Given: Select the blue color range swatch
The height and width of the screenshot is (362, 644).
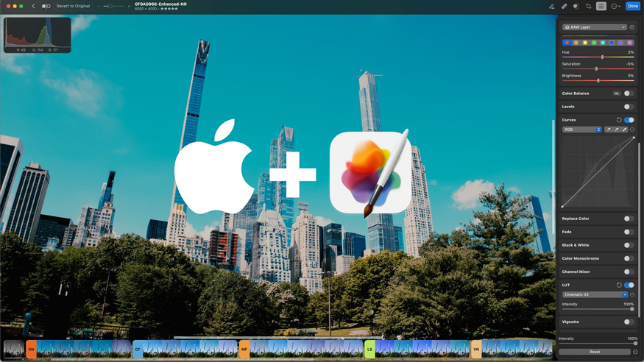Looking at the screenshot, I should (612, 43).
